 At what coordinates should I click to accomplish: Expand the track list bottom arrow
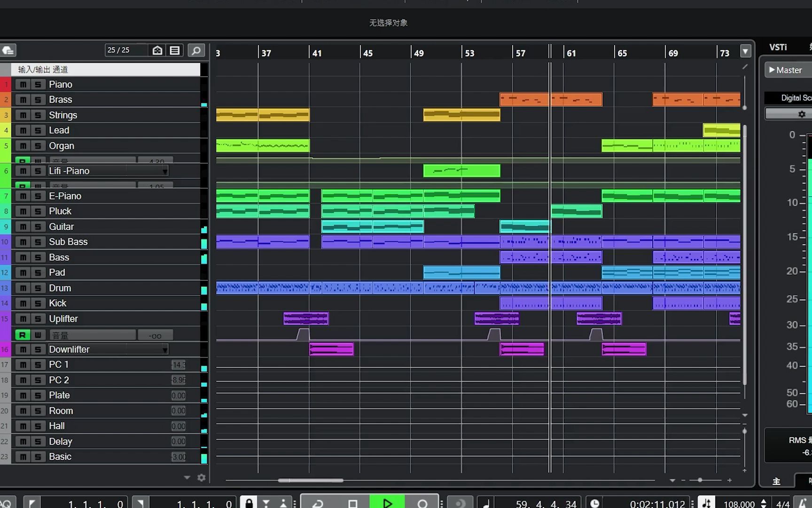[x=187, y=477]
